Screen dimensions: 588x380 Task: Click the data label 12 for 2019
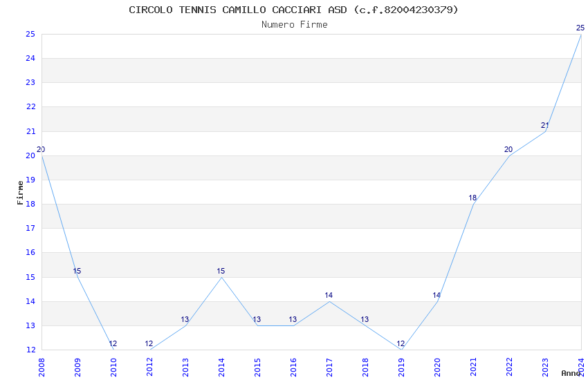coord(401,343)
